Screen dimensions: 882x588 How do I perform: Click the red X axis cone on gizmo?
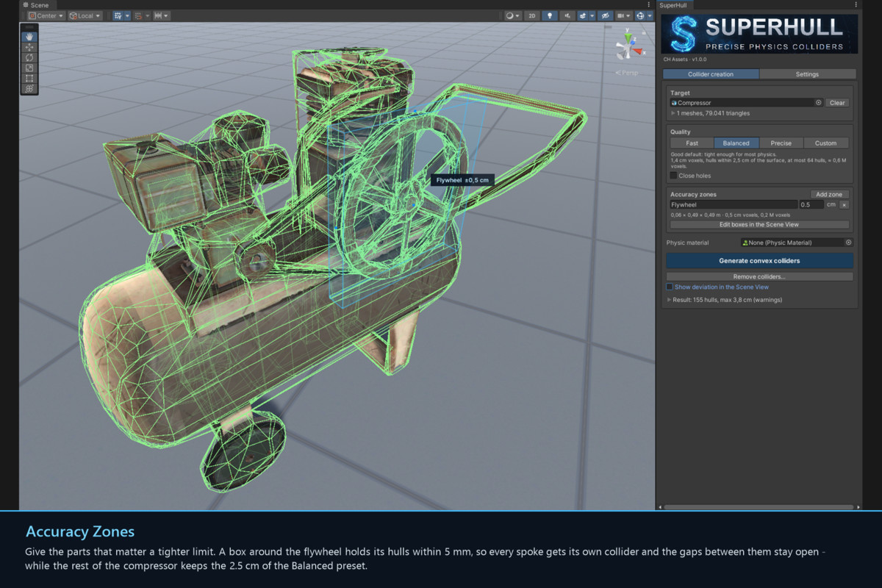click(637, 51)
